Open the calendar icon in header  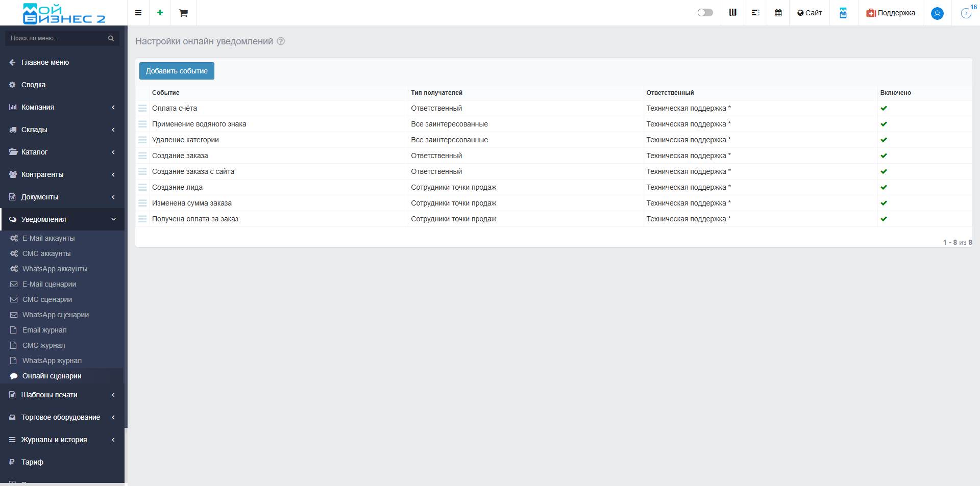(x=778, y=13)
